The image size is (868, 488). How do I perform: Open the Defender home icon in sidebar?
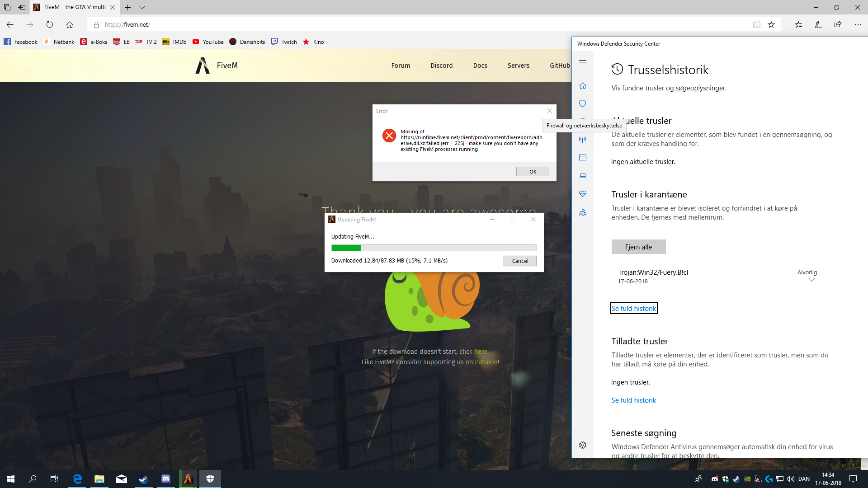point(583,86)
